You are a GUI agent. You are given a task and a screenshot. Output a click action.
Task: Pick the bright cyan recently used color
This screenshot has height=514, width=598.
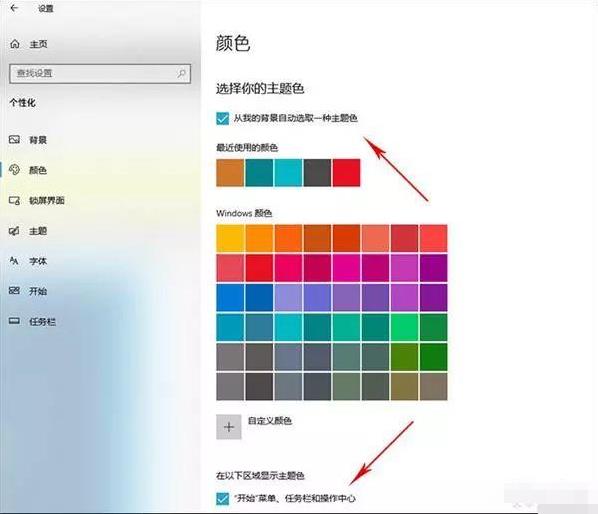tap(288, 173)
